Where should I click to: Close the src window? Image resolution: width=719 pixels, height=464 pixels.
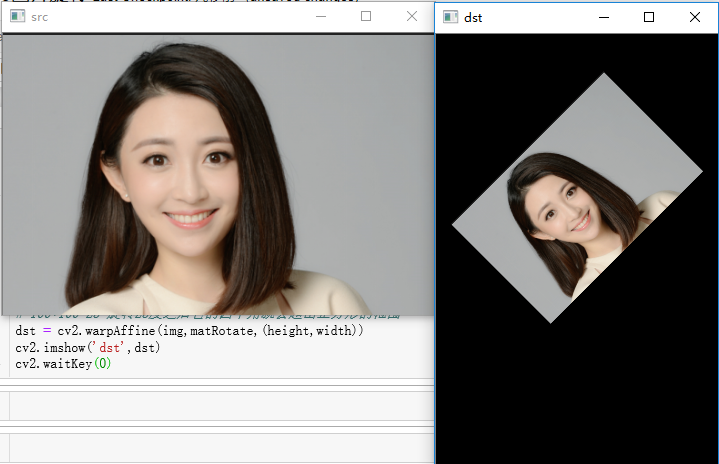(x=412, y=17)
